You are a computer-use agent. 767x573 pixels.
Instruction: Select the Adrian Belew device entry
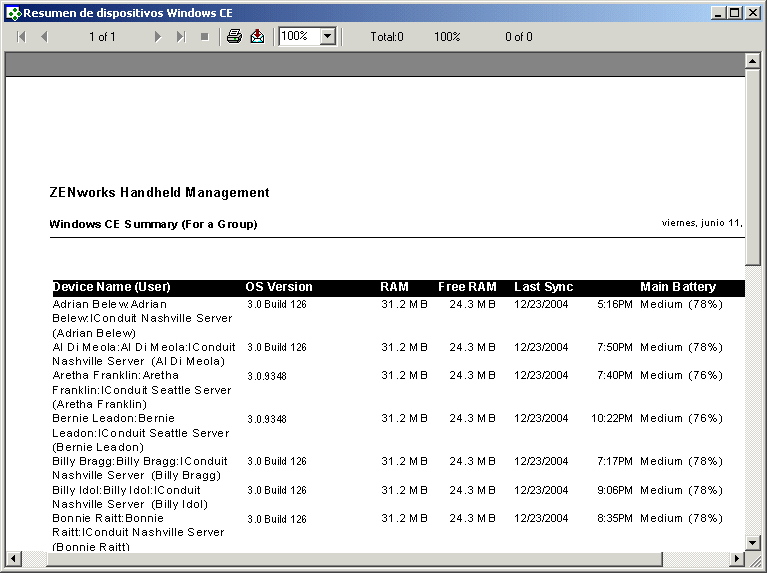click(109, 304)
